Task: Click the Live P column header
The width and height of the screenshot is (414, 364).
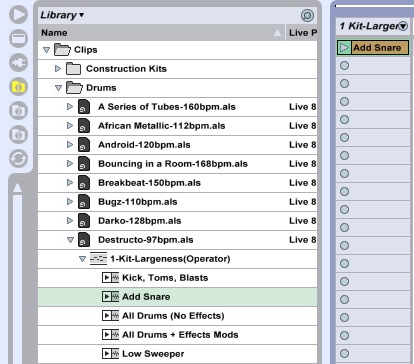Action: pyautogui.click(x=302, y=33)
